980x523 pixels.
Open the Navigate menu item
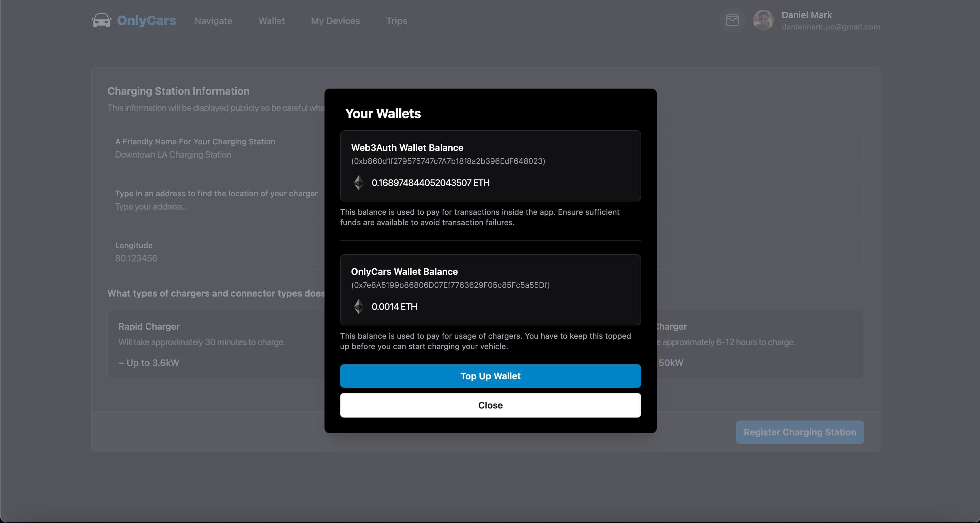(214, 21)
